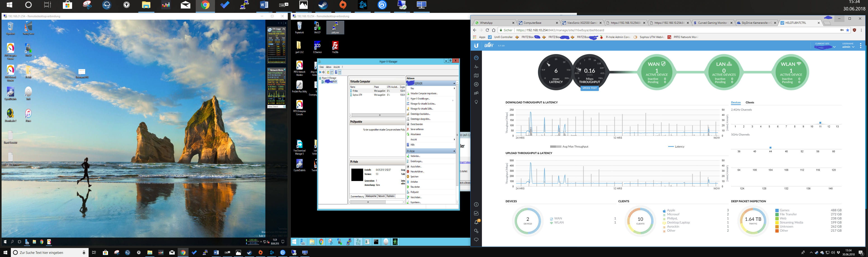Open the Events calendar-check sidebar icon

point(476,213)
